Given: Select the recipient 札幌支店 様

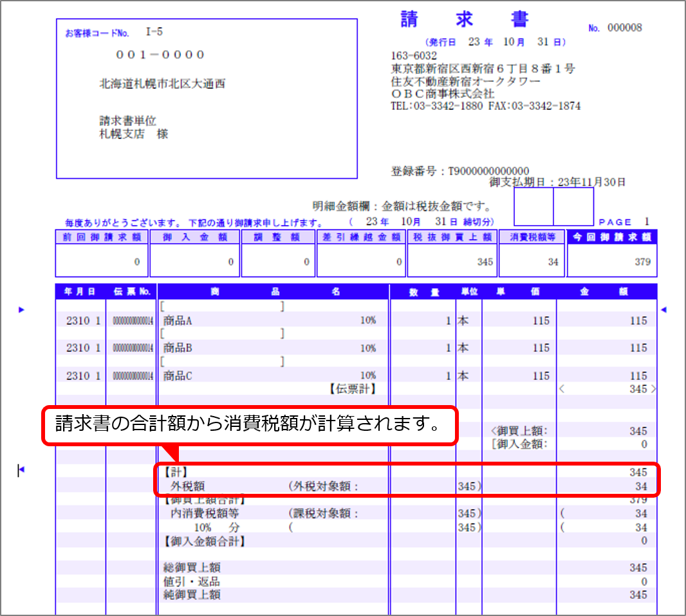Looking at the screenshot, I should click(x=134, y=134).
